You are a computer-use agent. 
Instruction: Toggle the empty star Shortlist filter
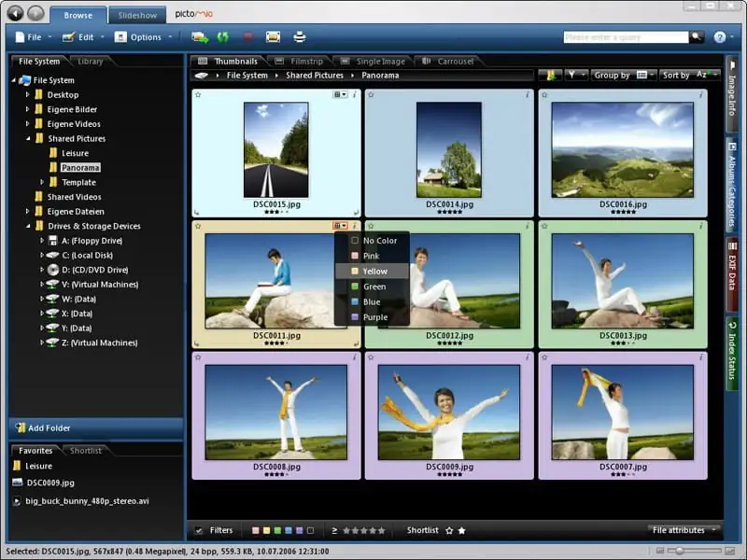point(449,530)
